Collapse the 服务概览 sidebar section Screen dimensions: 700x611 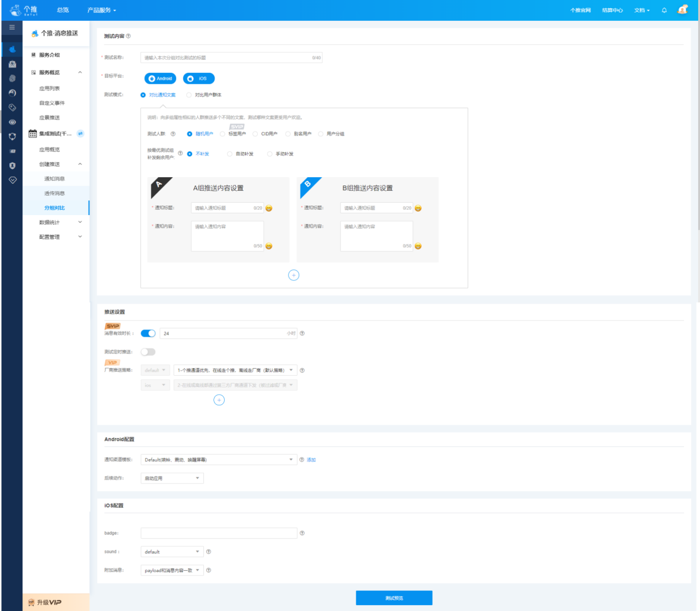[80, 72]
